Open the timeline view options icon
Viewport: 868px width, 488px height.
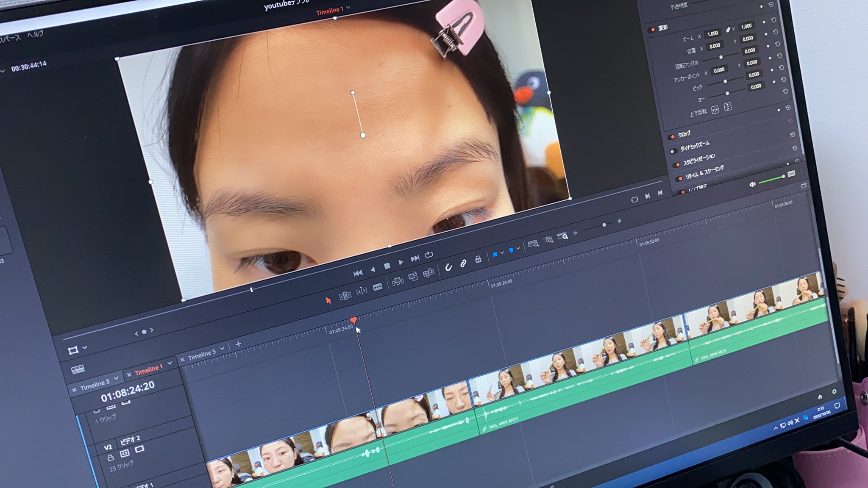point(78,369)
